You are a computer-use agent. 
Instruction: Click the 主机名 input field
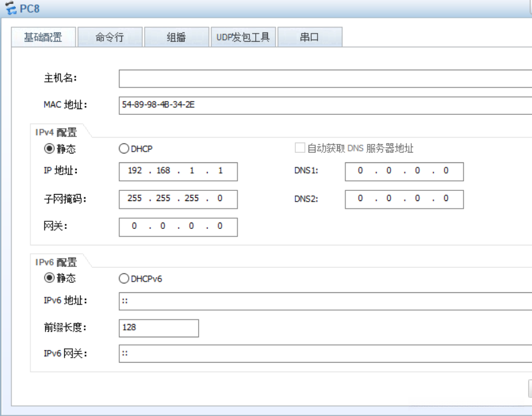[326, 79]
